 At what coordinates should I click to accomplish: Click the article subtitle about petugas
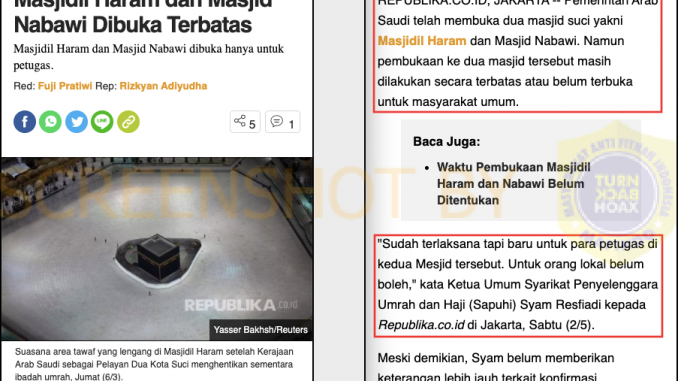149,57
